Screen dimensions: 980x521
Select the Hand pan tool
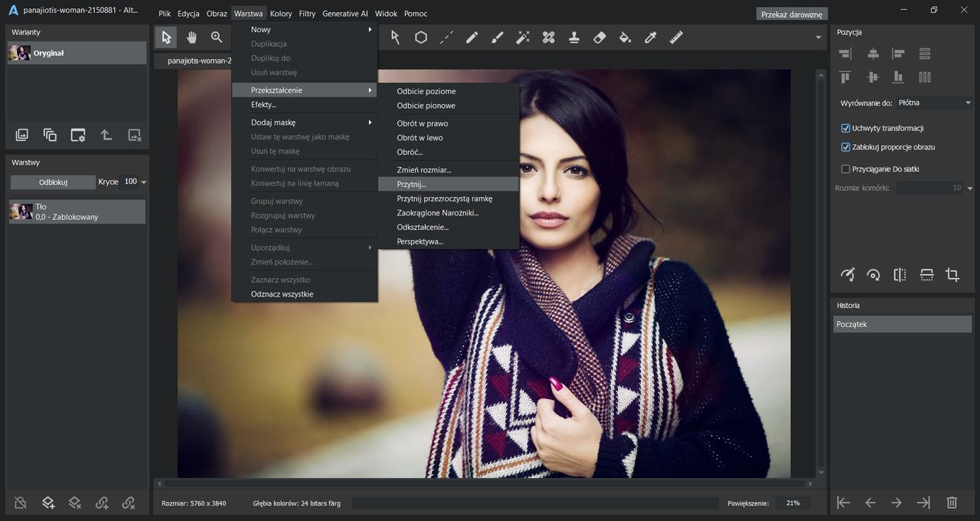191,38
